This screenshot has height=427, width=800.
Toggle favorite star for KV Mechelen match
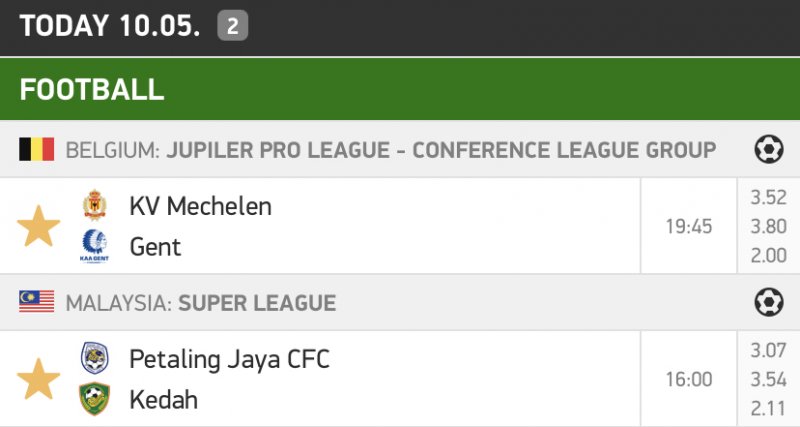point(39,226)
